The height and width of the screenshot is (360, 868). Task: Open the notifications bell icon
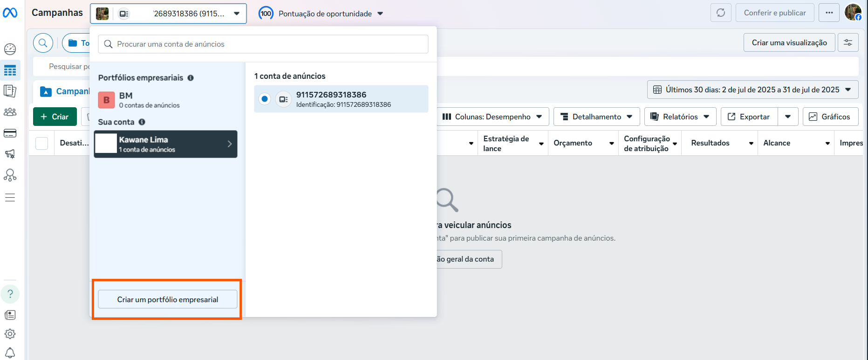coord(10,353)
